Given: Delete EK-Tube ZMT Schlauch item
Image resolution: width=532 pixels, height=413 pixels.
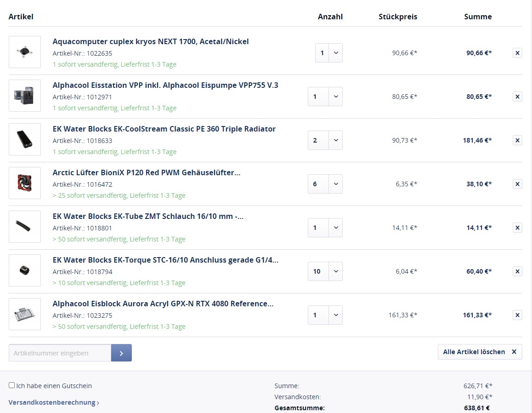Looking at the screenshot, I should 517,228.
